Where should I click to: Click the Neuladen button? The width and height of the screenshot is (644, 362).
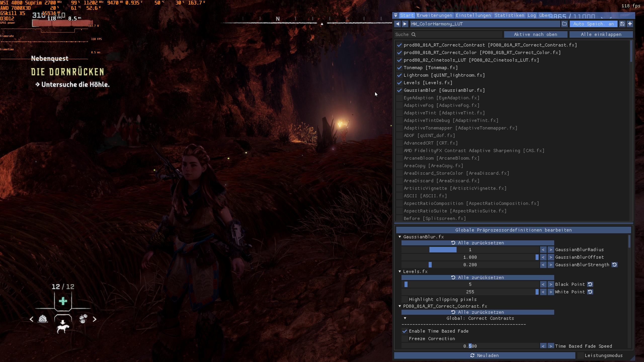coord(484,355)
